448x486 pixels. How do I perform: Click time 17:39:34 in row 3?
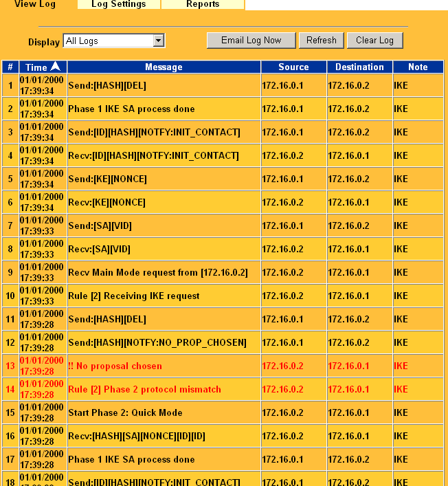[37, 137]
